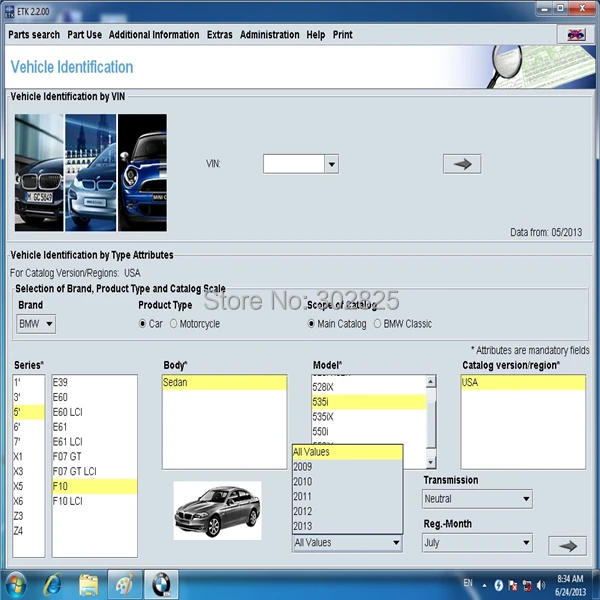Select 2010 in year list
Viewport: 600px width, 600px height.
[347, 482]
